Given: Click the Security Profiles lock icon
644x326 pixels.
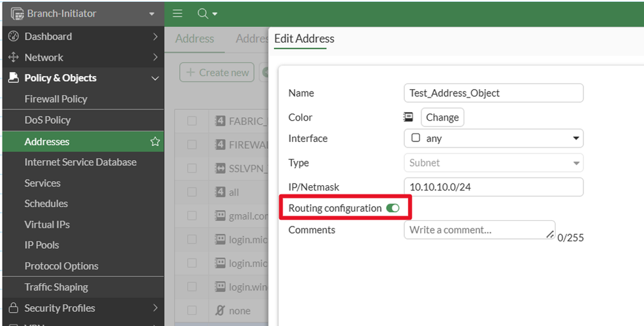Looking at the screenshot, I should [13, 308].
